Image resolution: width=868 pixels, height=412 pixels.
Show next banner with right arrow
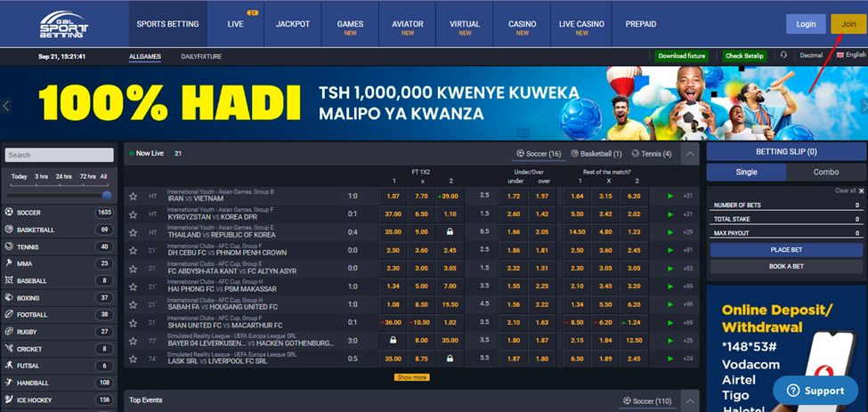point(864,106)
